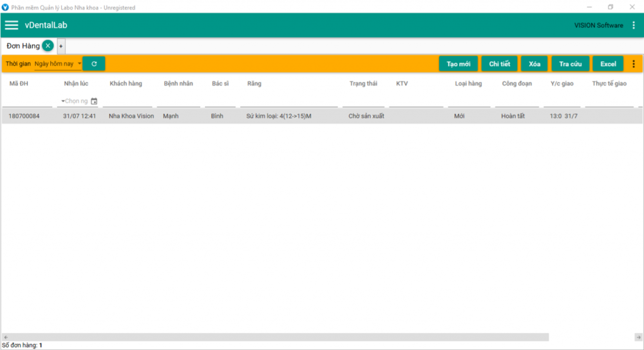Click the Sứ kim loại: 4(12->15)M cell
644x350 pixels.
tap(279, 116)
